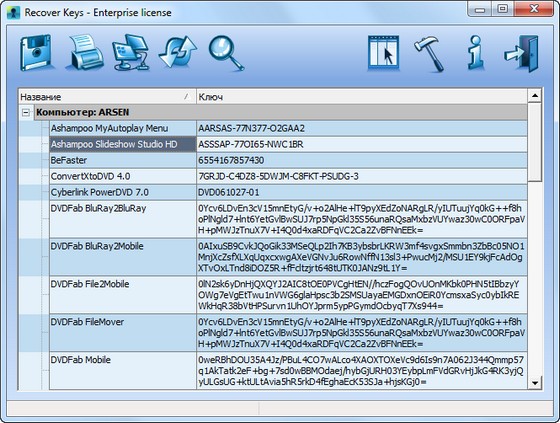Viewport: 560px width, 423px height.
Task: Click the floppy disk Save icon
Action: [36, 53]
